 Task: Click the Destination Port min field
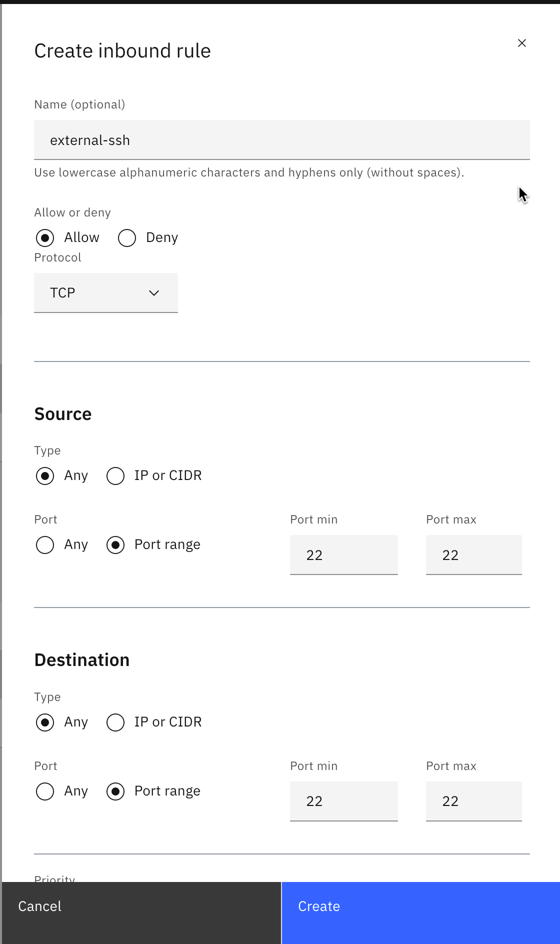(x=343, y=801)
